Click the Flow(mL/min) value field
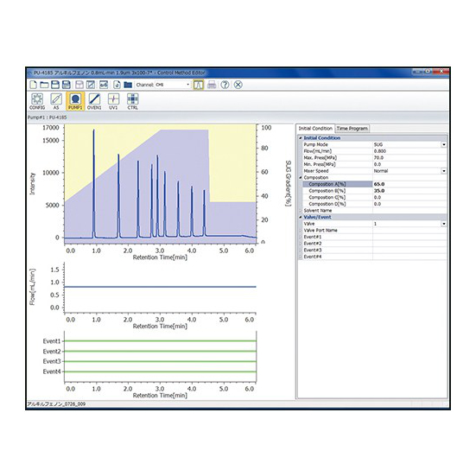476x476 pixels. pos(409,151)
